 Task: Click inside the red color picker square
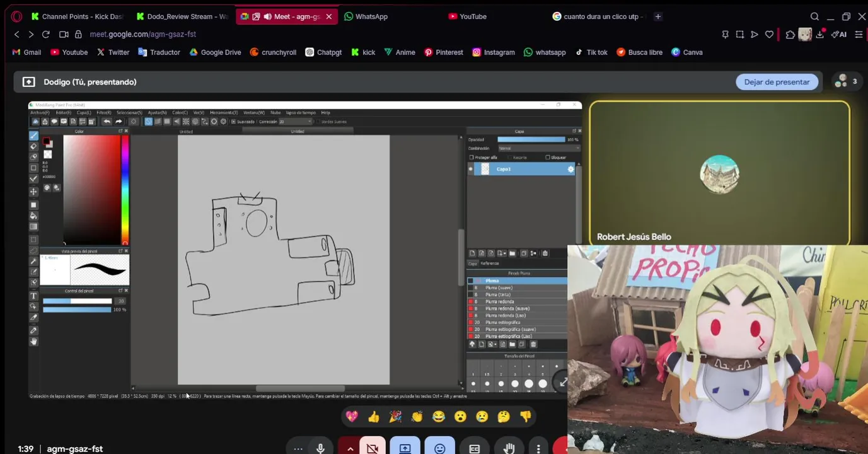(x=91, y=189)
